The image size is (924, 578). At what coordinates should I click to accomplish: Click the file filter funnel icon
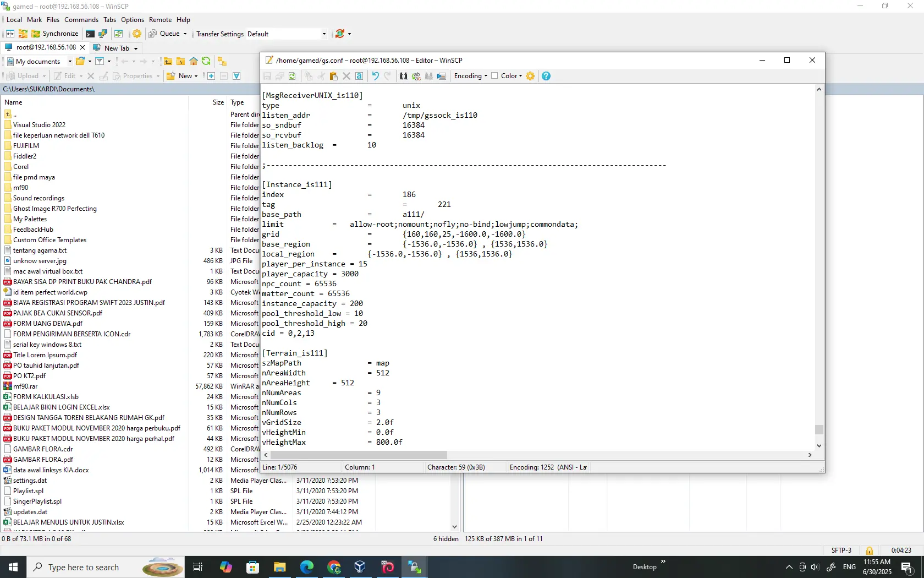coord(100,61)
